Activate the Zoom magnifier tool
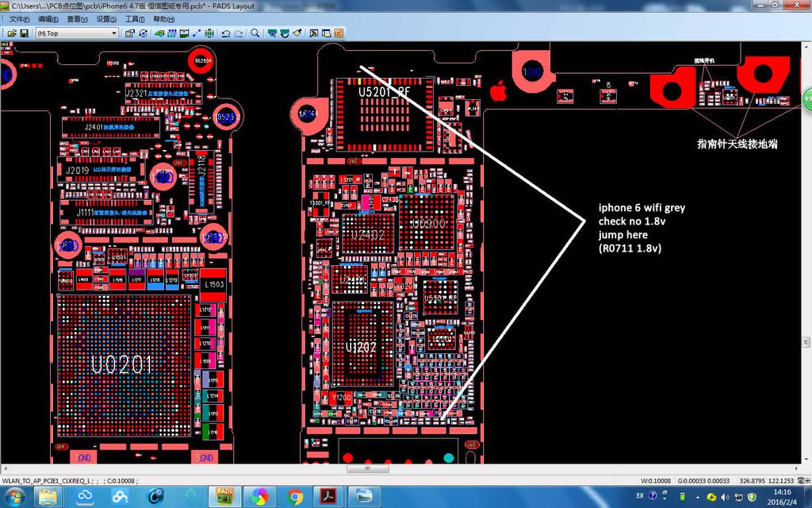Viewport: 812px width, 508px height. point(255,33)
